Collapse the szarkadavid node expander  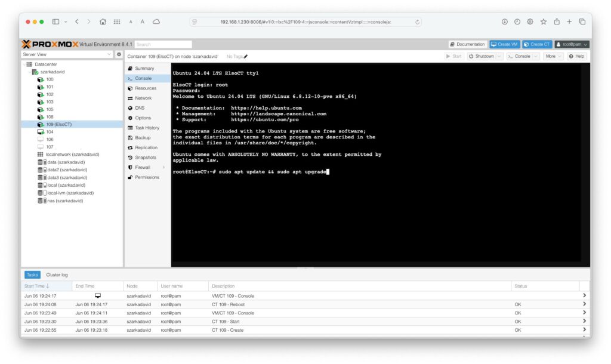coord(30,72)
